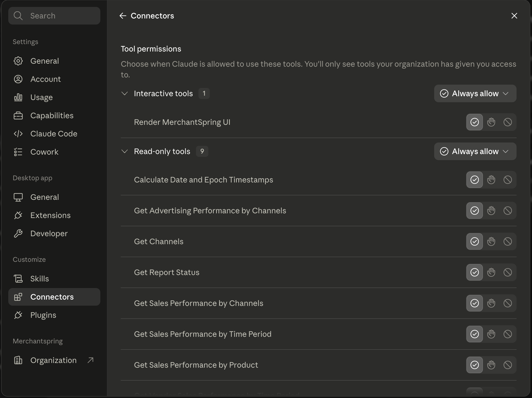Click the General gear icon under Settings
Screen dimensions: 532x398
click(x=18, y=61)
